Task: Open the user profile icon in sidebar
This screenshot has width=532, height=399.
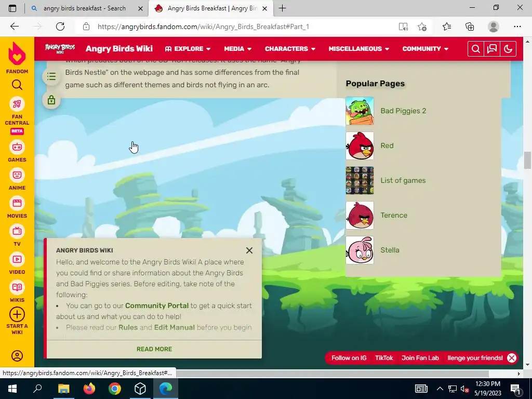Action: [17, 355]
